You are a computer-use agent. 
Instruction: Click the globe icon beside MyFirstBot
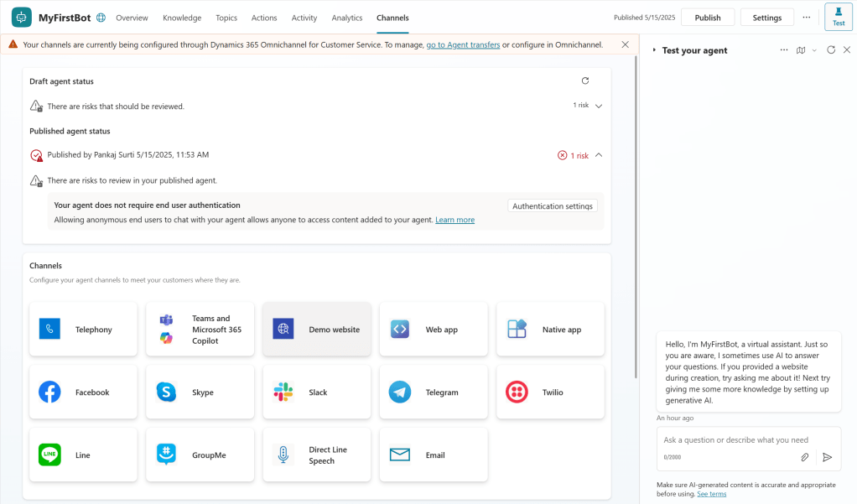coord(101,18)
